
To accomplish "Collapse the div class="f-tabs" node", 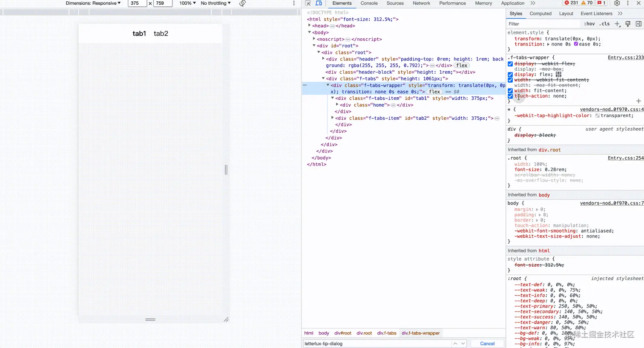I will pos(323,78).
